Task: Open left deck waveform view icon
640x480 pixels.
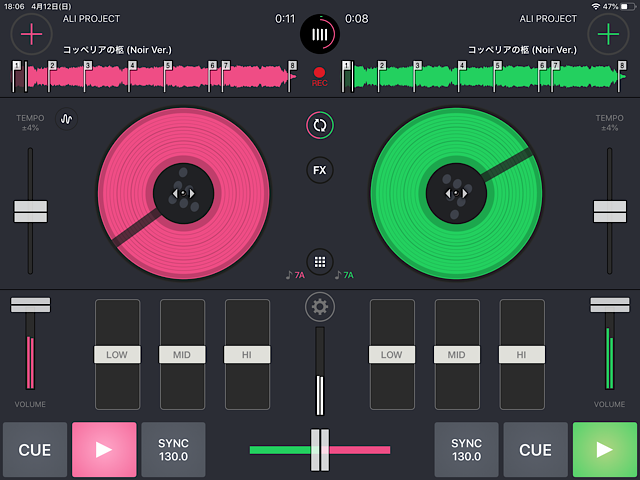Action: click(x=66, y=119)
